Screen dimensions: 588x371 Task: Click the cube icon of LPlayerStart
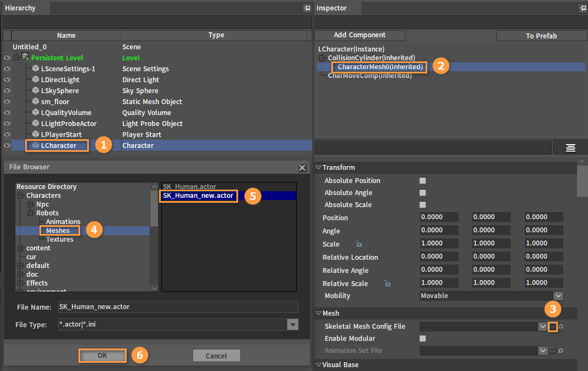click(x=36, y=134)
